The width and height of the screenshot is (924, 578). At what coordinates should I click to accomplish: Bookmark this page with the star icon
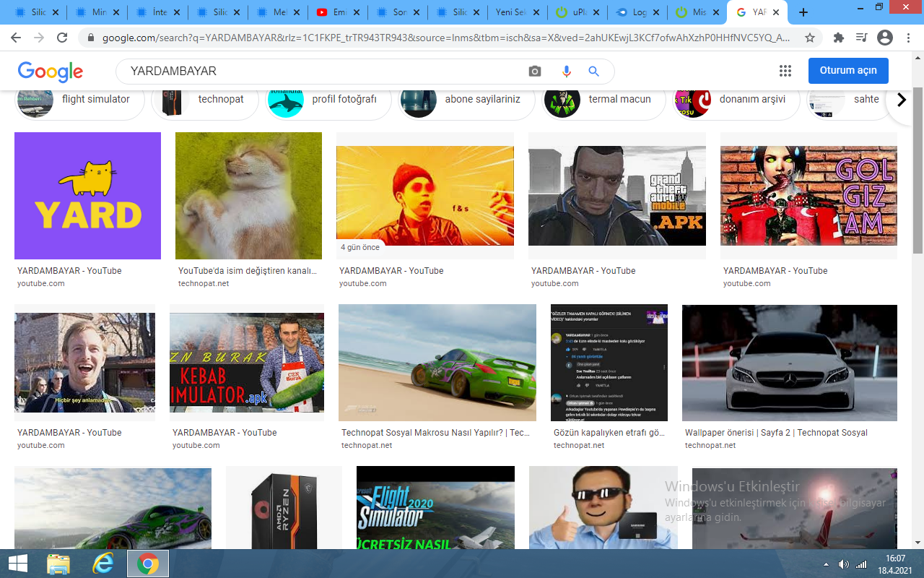810,38
